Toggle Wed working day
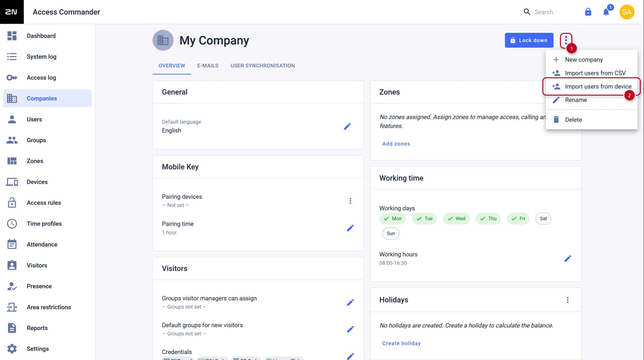This screenshot has width=644, height=360. click(456, 219)
